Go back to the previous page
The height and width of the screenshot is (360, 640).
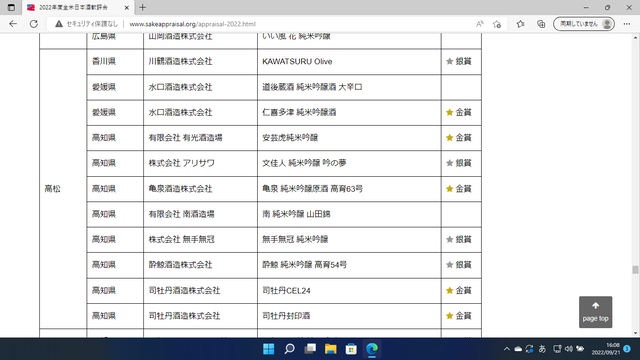(13, 24)
